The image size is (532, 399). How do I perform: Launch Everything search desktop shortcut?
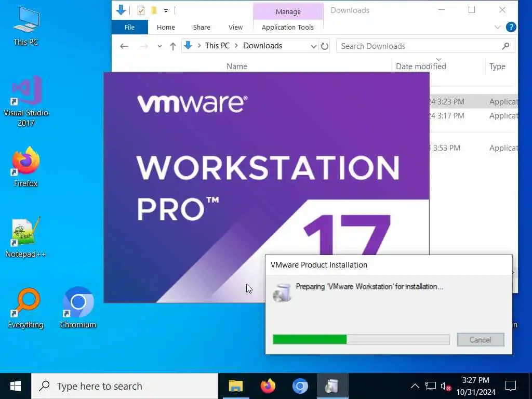(x=26, y=308)
